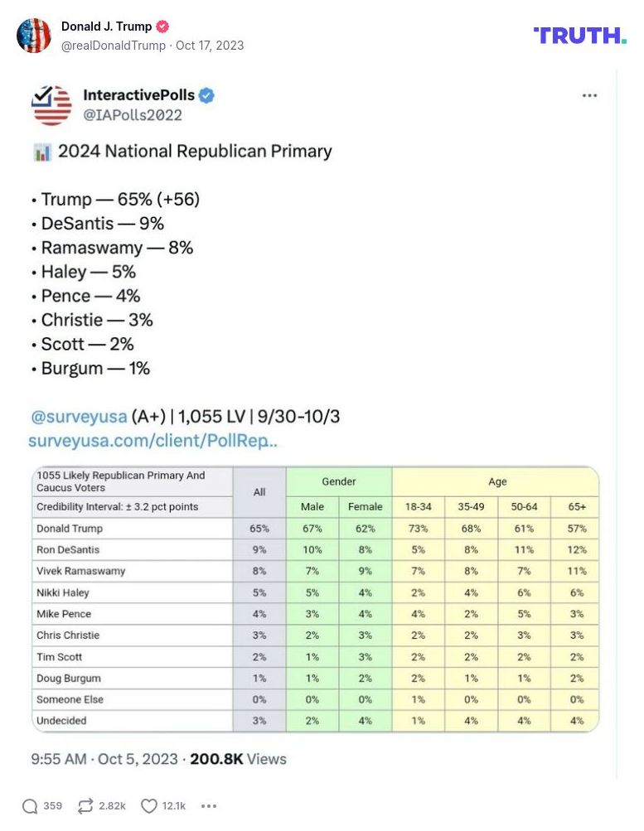
Task: Open Donald J. Trump's profile avatar
Action: point(33,36)
